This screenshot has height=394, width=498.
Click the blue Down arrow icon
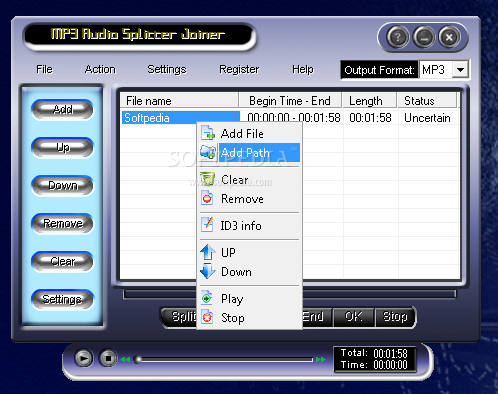208,271
